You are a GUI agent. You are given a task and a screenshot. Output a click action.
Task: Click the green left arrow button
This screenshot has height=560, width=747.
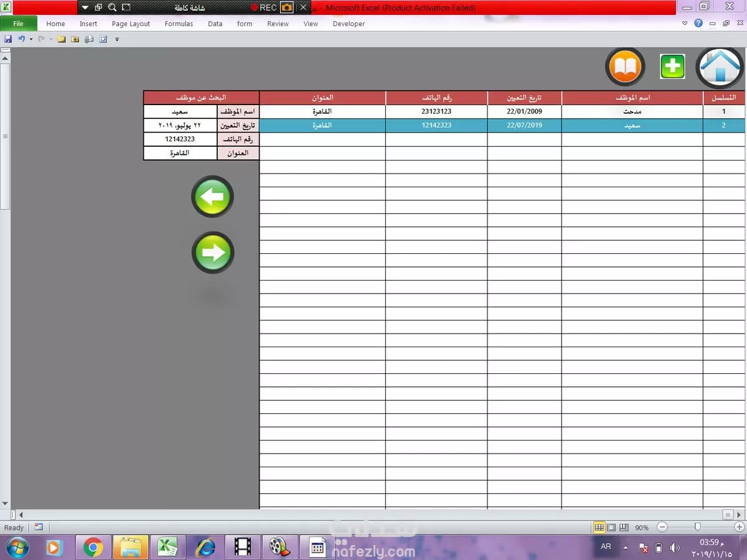point(213,197)
